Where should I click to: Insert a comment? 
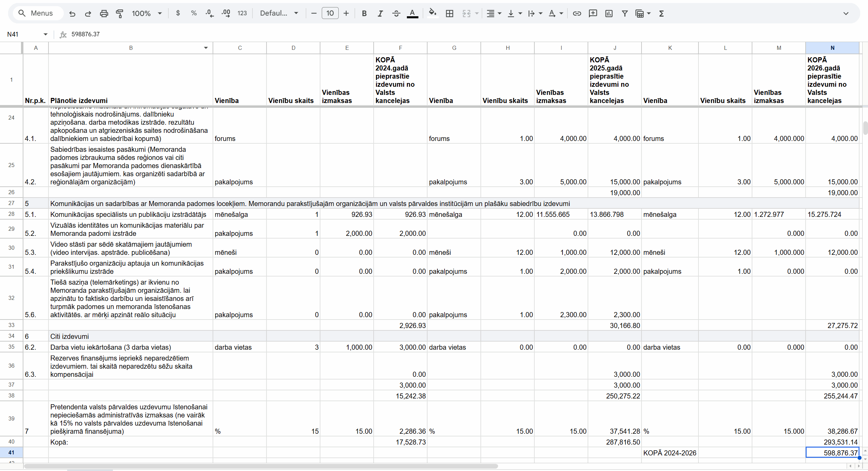click(x=593, y=13)
